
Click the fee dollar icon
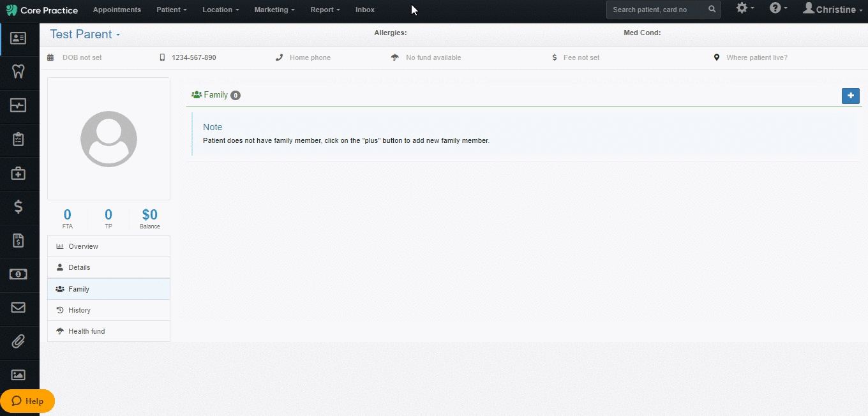[x=555, y=57]
